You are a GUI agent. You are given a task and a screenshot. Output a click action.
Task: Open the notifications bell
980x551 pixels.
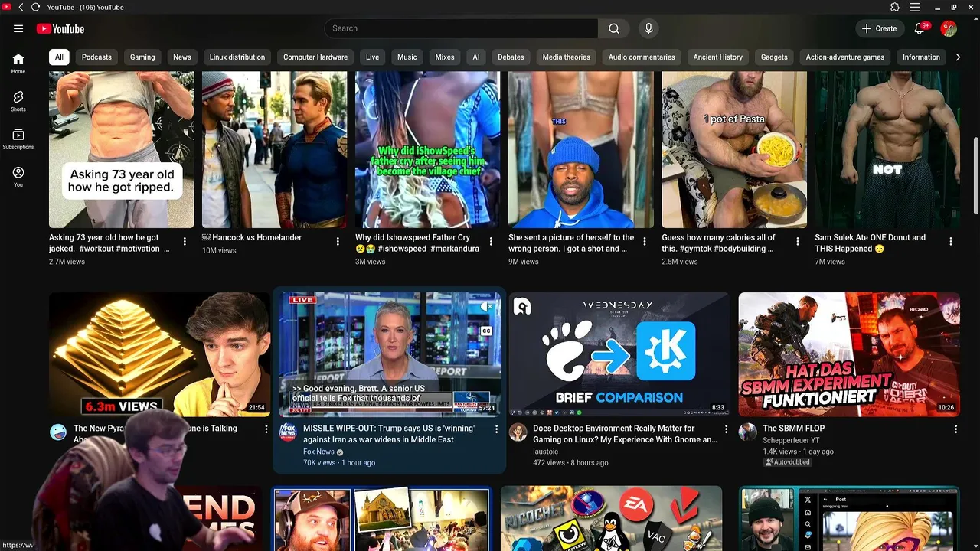pos(920,28)
